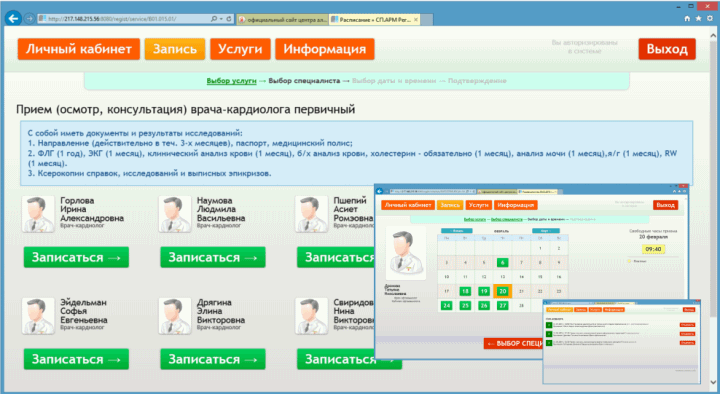This screenshot has height=394, width=720.
Task: Book with Эйдельман via Записаться button
Action: [76, 359]
